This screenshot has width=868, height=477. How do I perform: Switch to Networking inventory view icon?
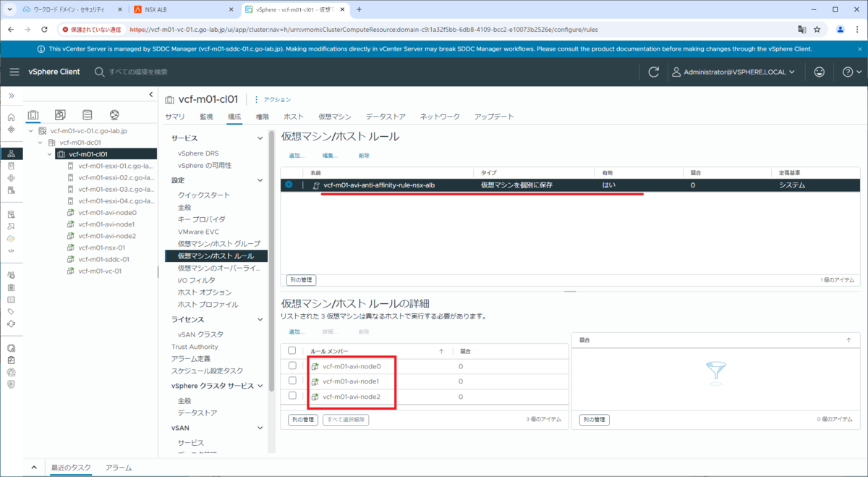pyautogui.click(x=114, y=114)
